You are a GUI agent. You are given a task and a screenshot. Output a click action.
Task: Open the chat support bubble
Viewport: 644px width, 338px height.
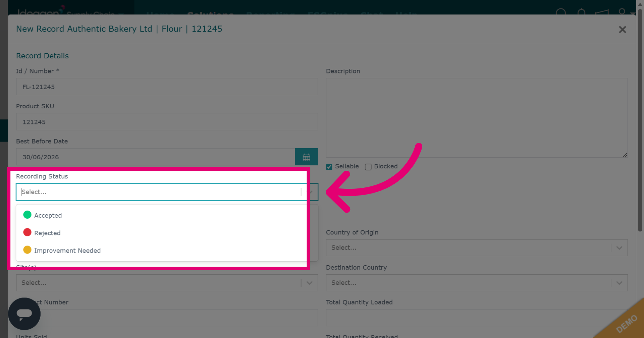24,314
